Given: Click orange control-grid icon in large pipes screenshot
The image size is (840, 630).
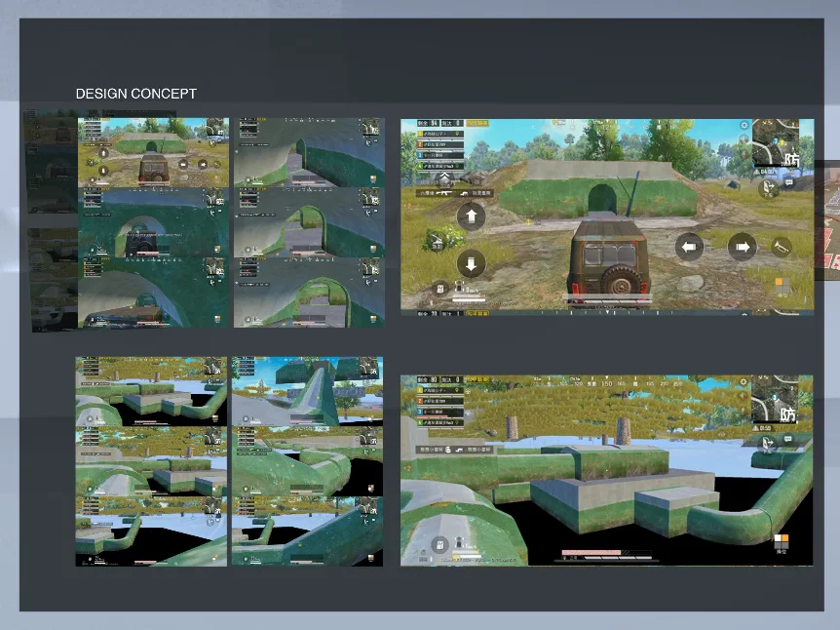Looking at the screenshot, I should [782, 541].
